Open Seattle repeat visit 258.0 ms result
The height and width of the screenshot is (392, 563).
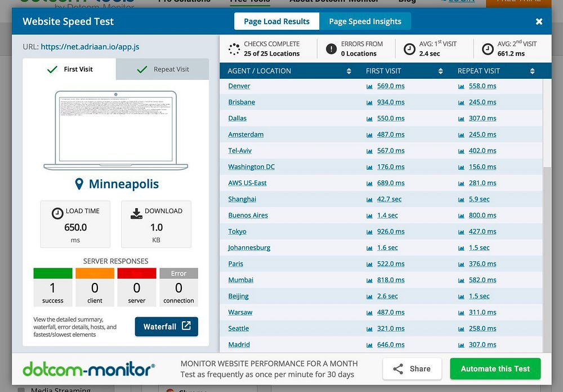tap(482, 328)
